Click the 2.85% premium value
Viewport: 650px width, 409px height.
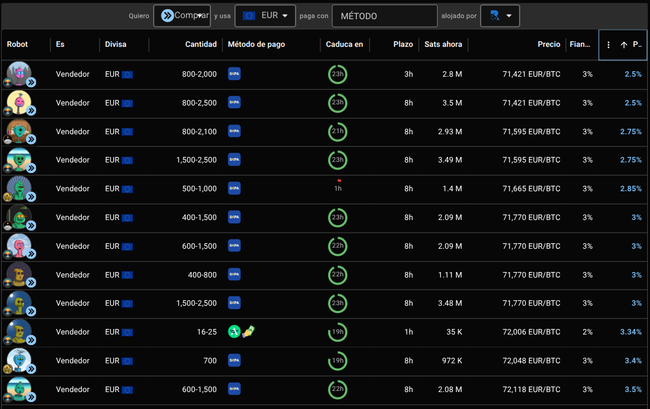[x=631, y=189]
